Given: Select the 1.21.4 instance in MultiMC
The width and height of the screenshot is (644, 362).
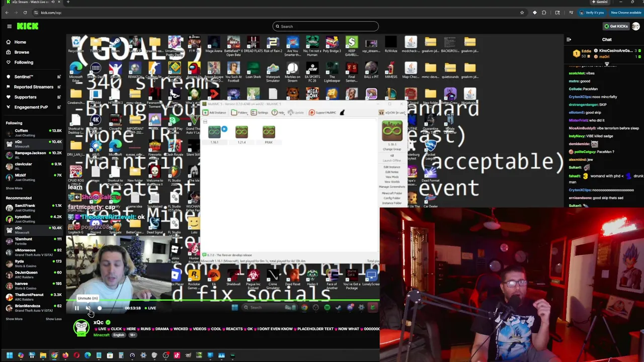Looking at the screenshot, I should [x=242, y=135].
